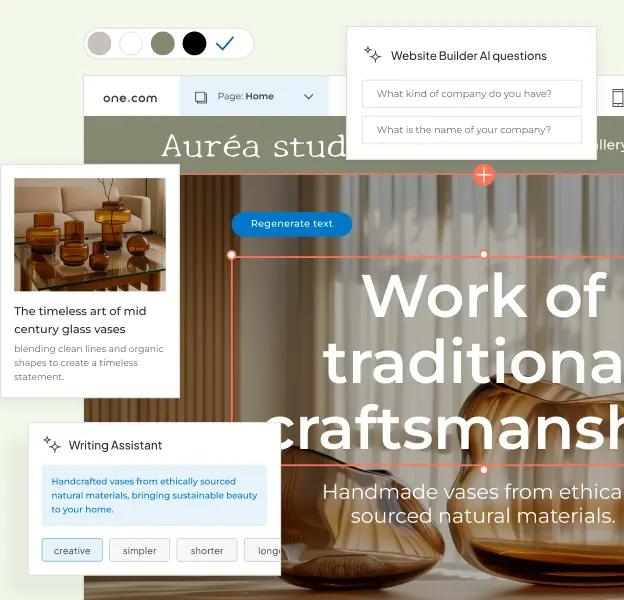
Task: Click the blue checkmark beside color swatches
Action: tap(225, 44)
